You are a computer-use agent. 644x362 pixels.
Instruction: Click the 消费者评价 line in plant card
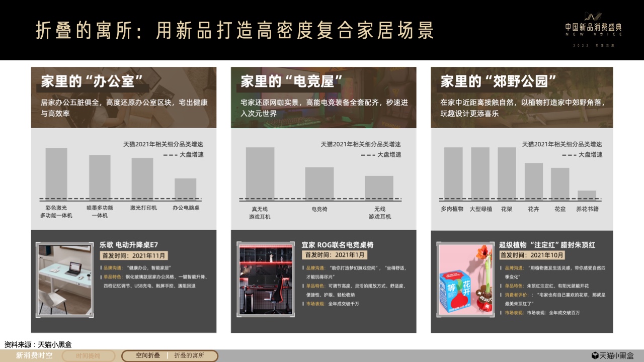[552, 299]
